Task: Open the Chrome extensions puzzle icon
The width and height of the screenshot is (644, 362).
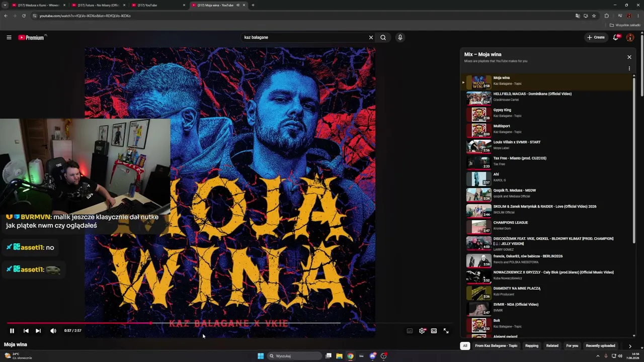Action: (x=607, y=16)
